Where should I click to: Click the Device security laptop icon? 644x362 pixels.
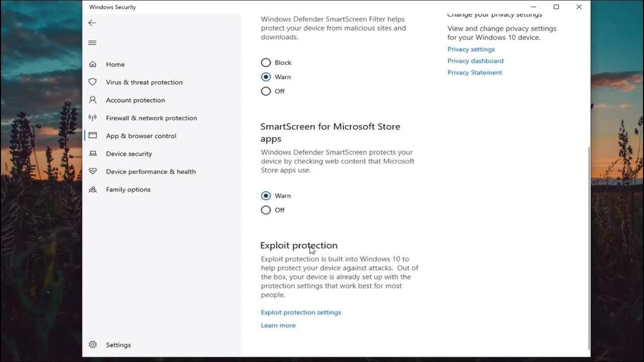tap(93, 153)
